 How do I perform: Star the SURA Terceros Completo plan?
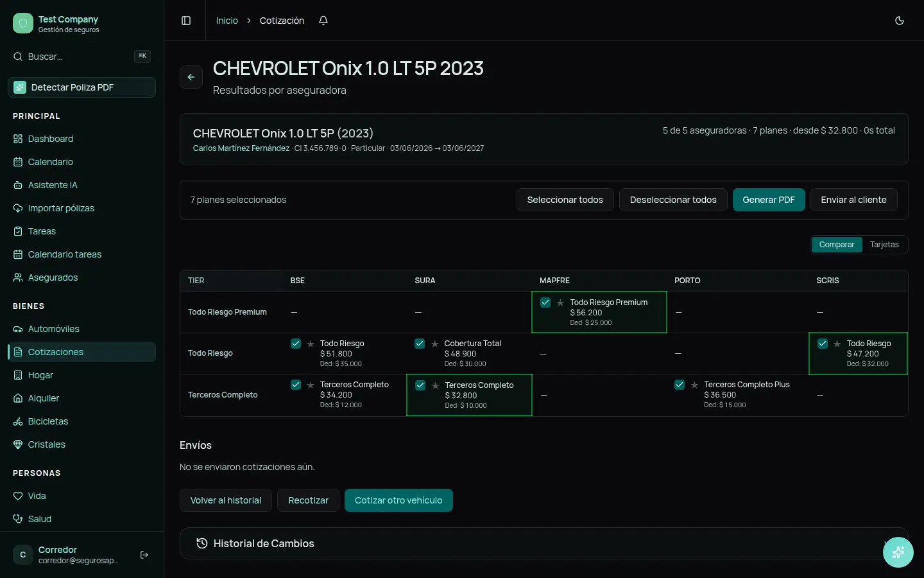(436, 385)
